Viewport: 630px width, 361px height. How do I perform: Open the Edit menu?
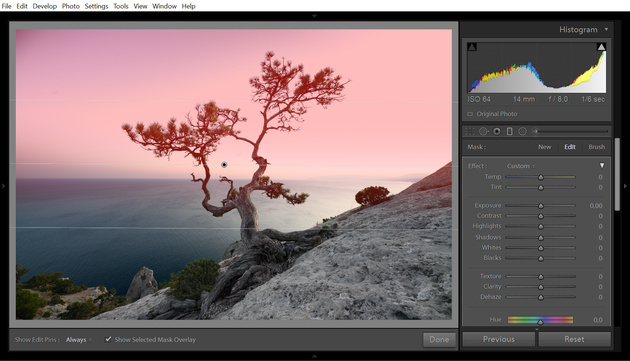click(22, 6)
